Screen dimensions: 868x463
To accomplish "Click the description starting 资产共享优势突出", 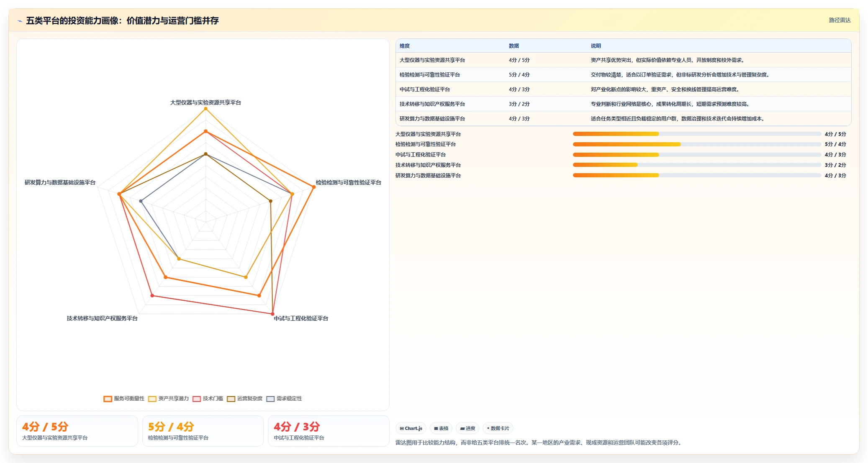I will (x=668, y=60).
